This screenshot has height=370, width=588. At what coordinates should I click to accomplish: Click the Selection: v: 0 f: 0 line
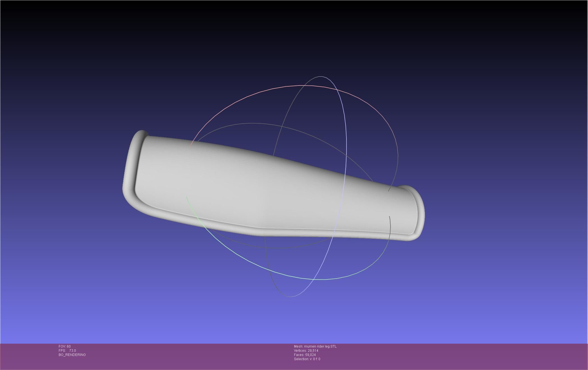307,359
